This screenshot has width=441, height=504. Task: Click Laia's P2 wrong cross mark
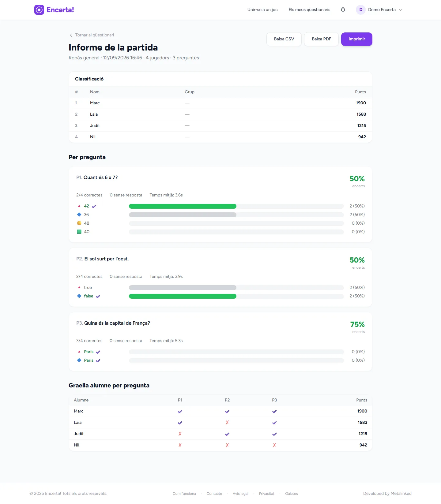(227, 422)
